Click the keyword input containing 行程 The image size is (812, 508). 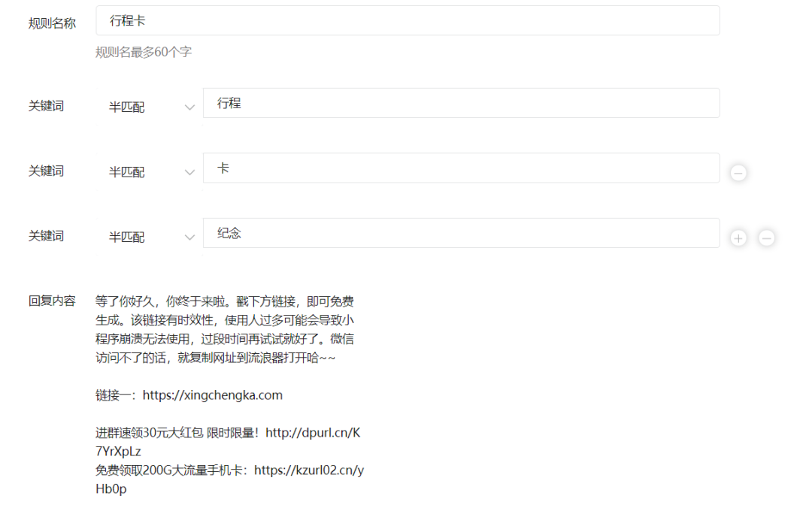(460, 103)
